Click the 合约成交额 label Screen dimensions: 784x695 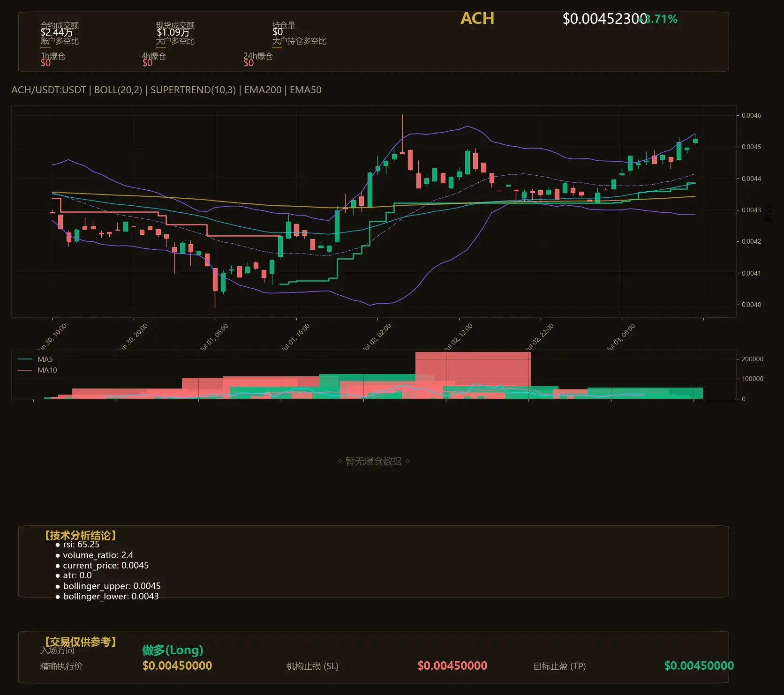coord(60,25)
